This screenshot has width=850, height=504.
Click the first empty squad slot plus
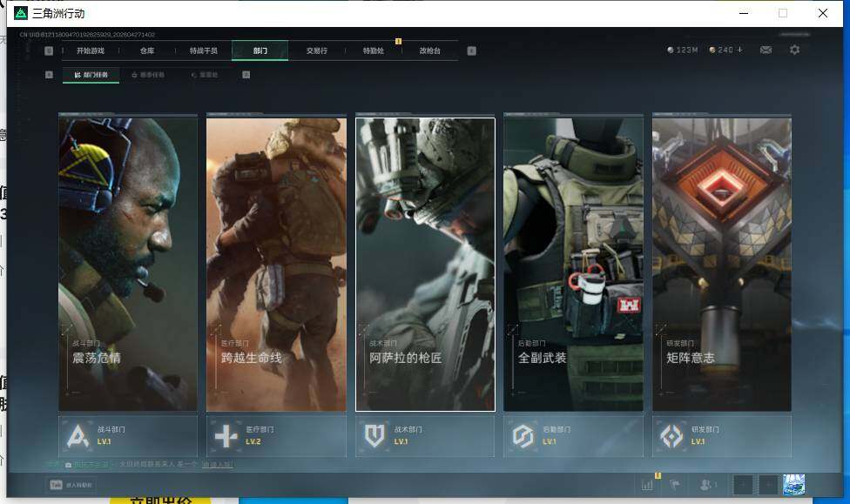click(x=743, y=485)
